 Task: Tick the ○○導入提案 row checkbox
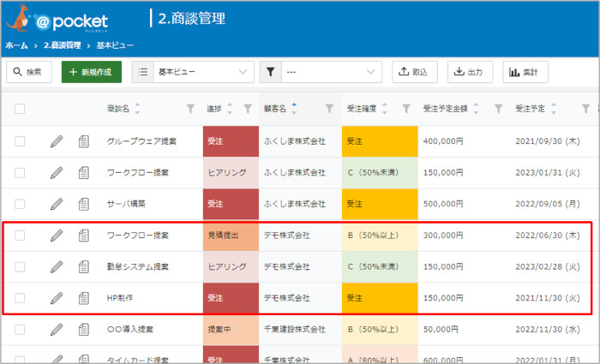20,330
